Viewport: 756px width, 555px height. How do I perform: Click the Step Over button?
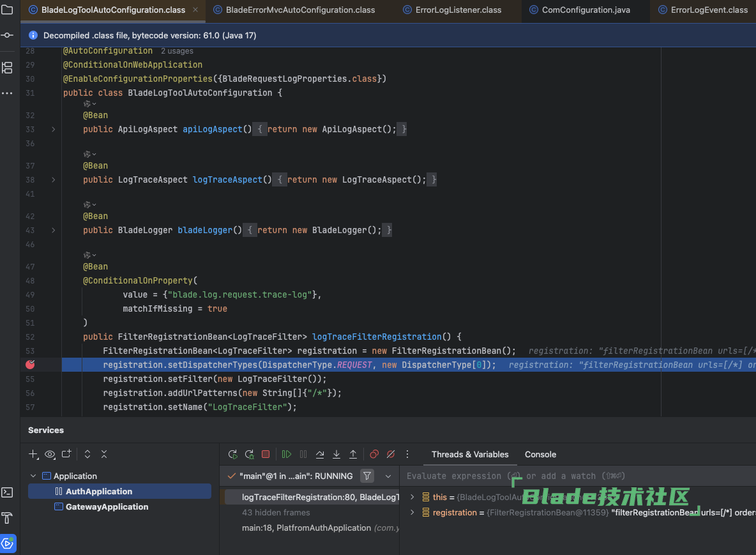click(x=320, y=455)
